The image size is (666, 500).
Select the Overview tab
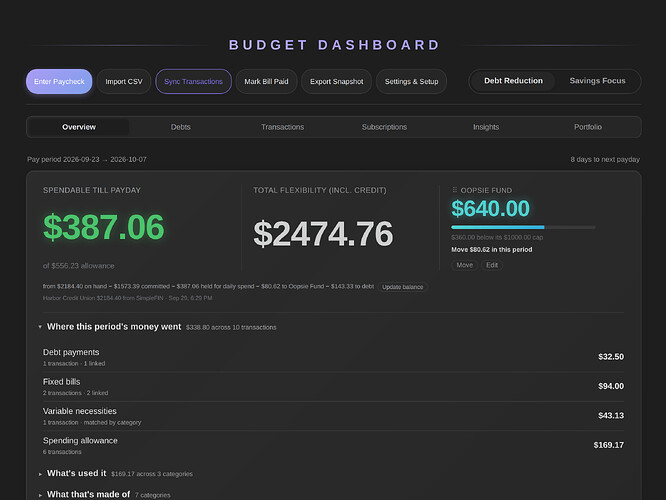[x=79, y=127]
